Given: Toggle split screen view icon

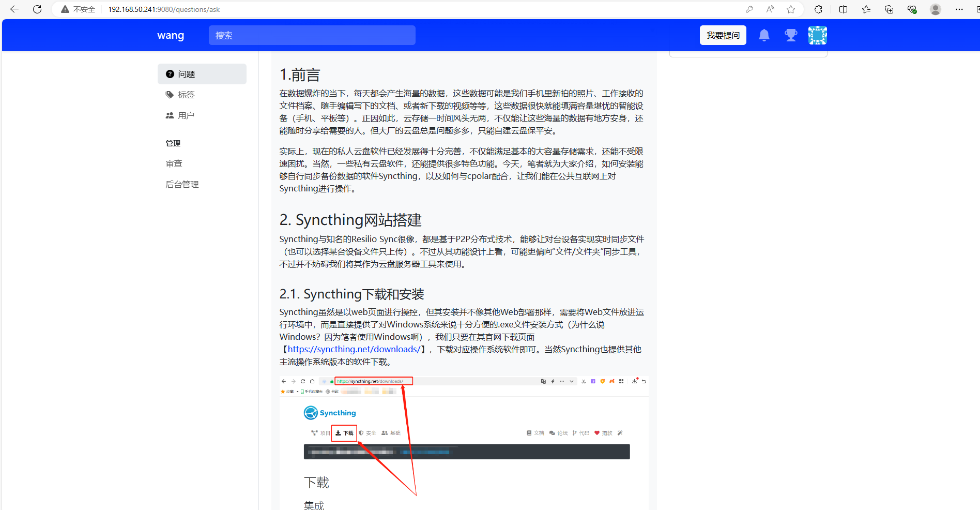Looking at the screenshot, I should 843,9.
